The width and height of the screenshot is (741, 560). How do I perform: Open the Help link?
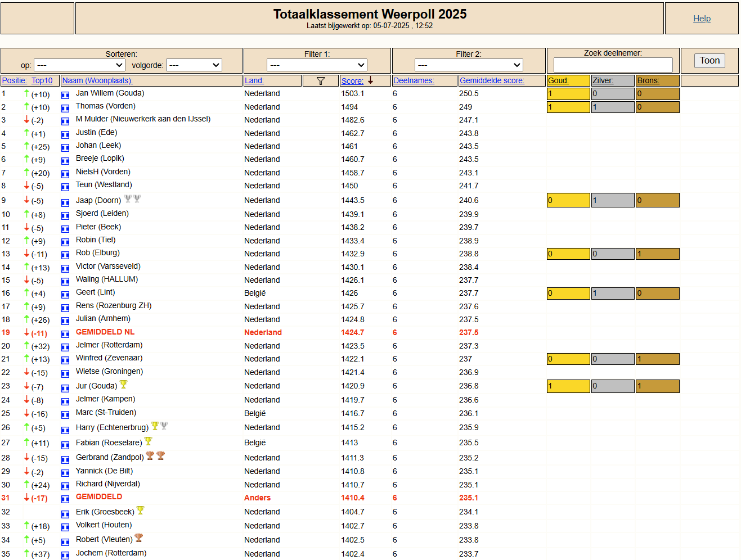(x=702, y=19)
